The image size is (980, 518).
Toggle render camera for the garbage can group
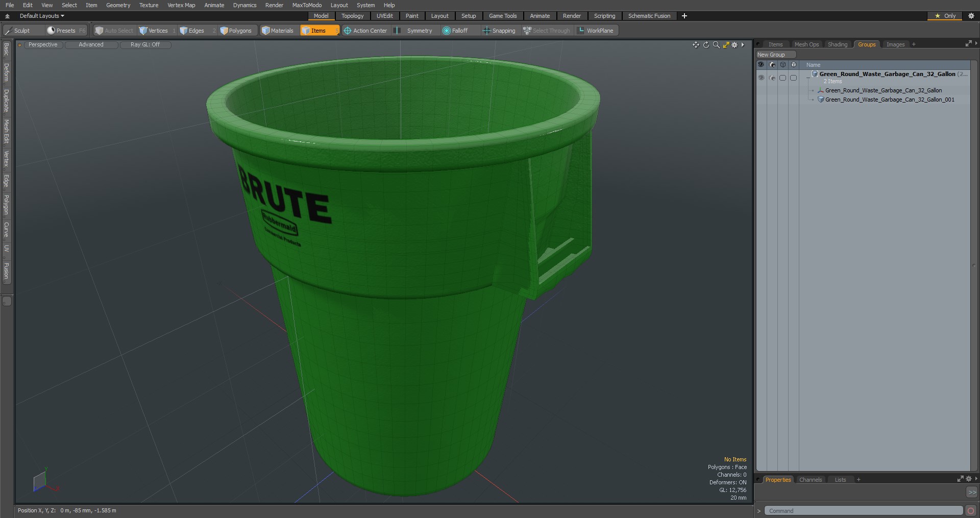[772, 78]
